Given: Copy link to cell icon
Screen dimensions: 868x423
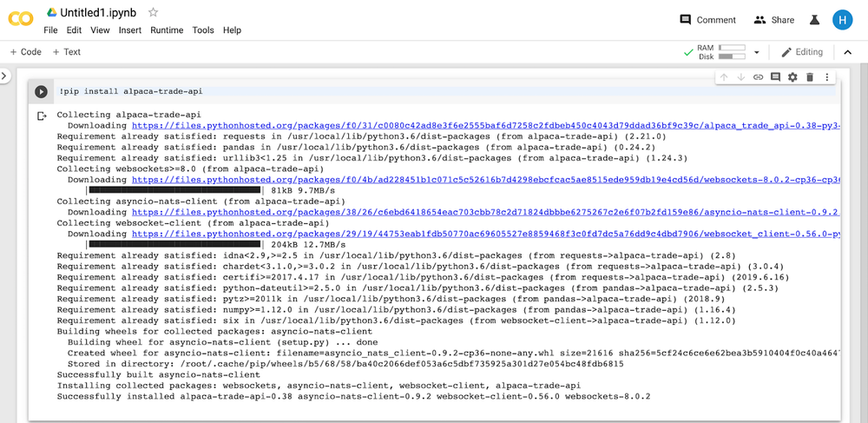Looking at the screenshot, I should pyautogui.click(x=758, y=77).
